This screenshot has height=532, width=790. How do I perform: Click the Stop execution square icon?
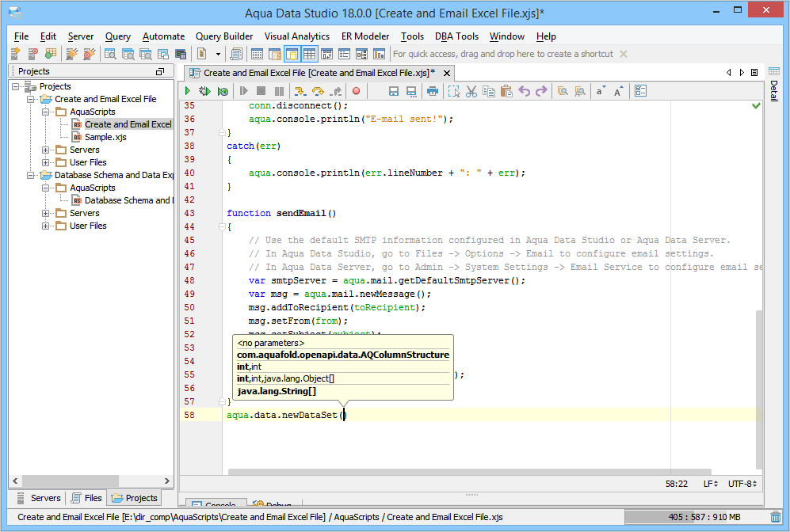(x=261, y=91)
